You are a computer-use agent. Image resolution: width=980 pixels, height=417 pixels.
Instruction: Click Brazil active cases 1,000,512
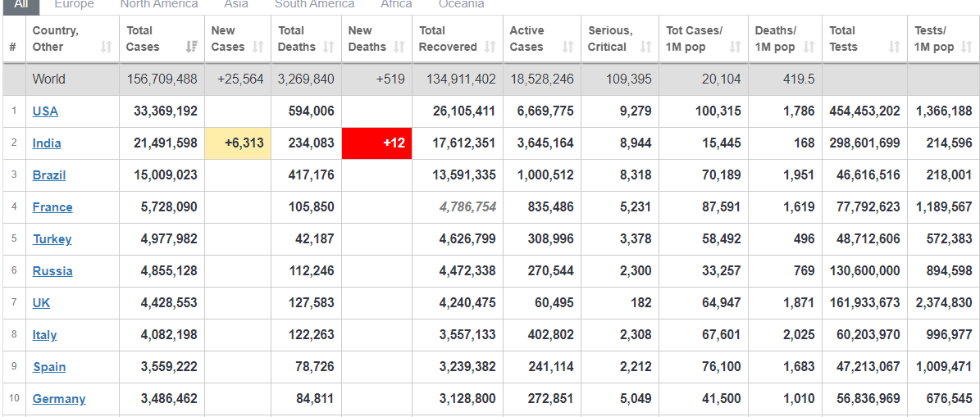click(x=545, y=175)
